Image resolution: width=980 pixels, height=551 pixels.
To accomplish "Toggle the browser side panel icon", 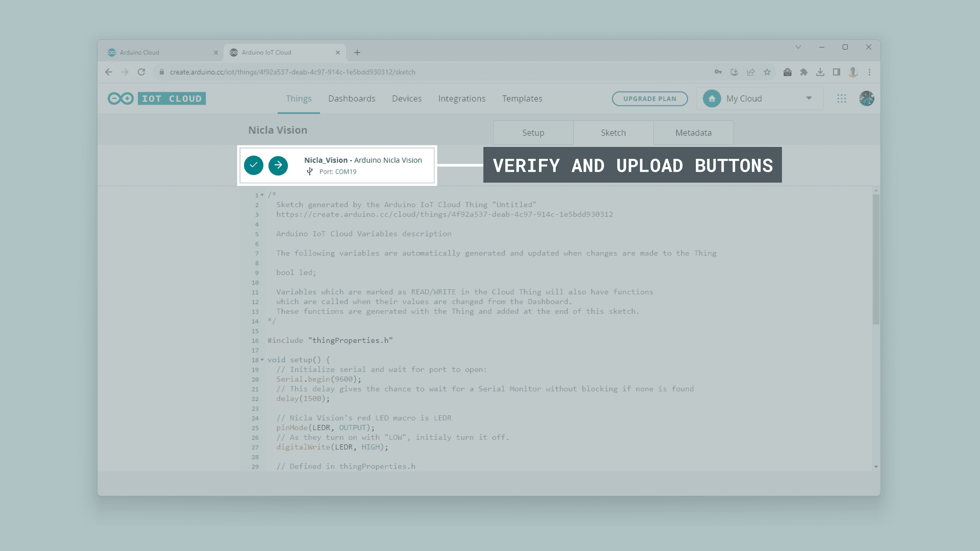I will [836, 72].
